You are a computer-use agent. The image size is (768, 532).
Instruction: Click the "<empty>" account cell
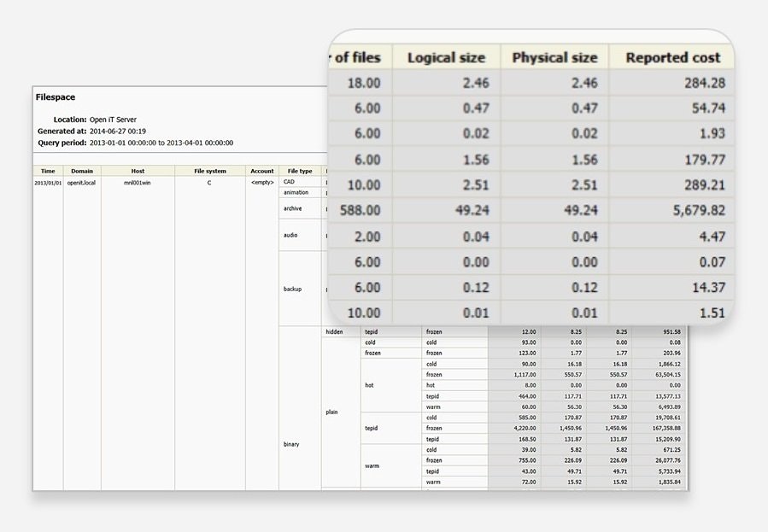tap(261, 181)
